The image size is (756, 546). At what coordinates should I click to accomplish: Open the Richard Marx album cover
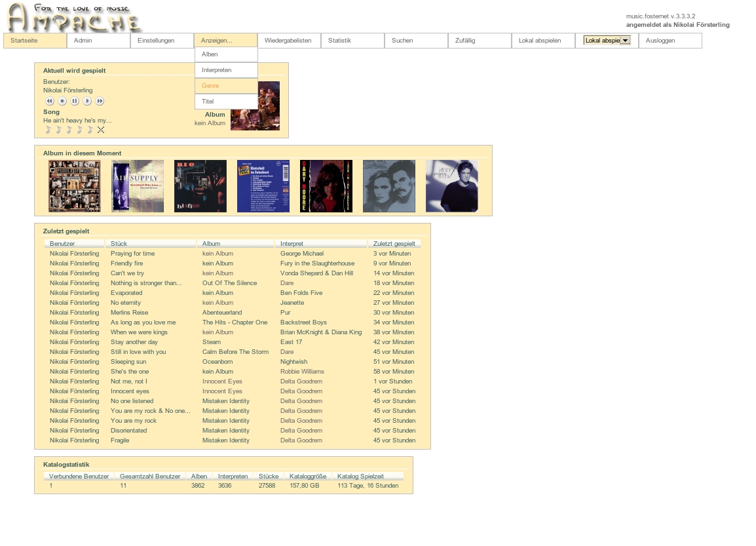click(452, 186)
